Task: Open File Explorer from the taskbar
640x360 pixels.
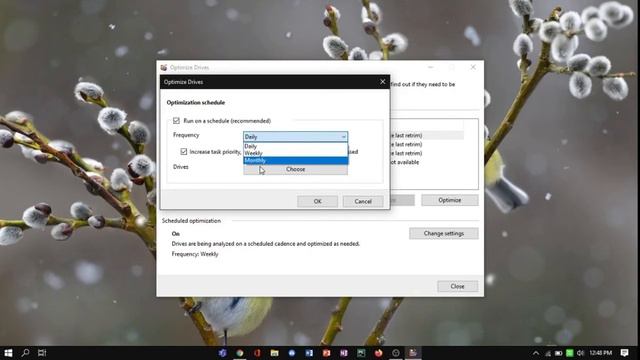Action: click(x=274, y=353)
